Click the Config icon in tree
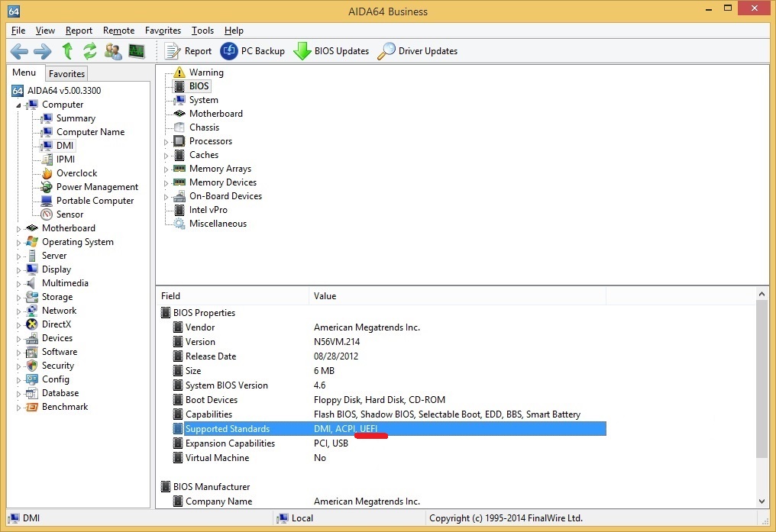Image resolution: width=776 pixels, height=532 pixels. [32, 379]
